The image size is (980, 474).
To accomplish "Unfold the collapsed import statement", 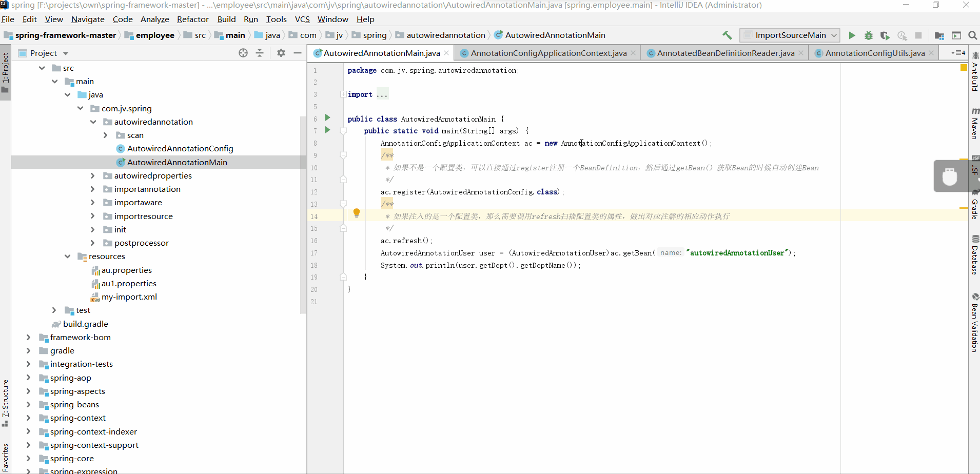I will coord(343,94).
